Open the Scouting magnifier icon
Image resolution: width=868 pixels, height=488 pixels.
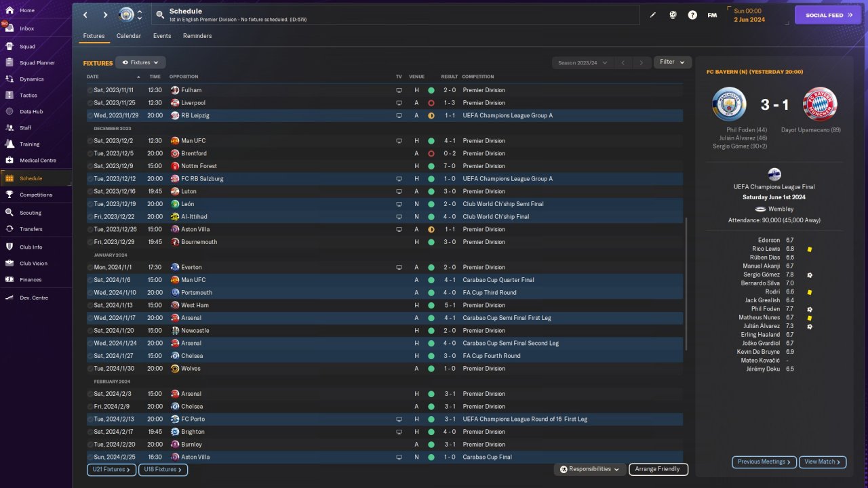point(9,213)
